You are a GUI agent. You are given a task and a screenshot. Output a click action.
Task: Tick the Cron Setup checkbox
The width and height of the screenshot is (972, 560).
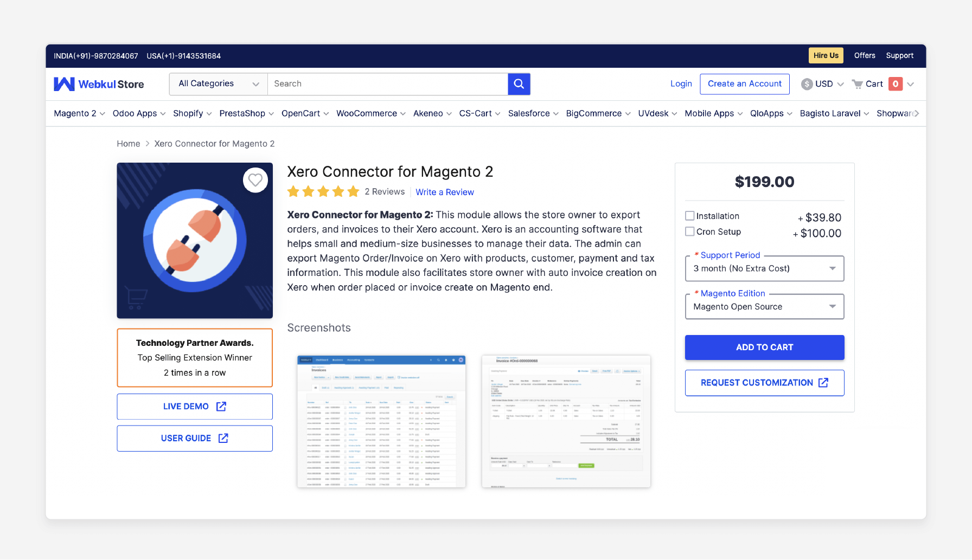point(690,231)
